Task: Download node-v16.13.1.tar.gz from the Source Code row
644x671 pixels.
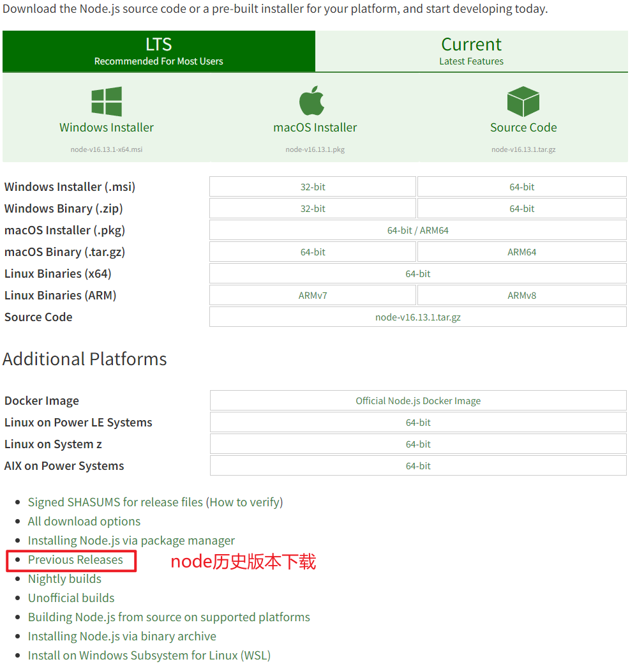Action: (x=418, y=317)
